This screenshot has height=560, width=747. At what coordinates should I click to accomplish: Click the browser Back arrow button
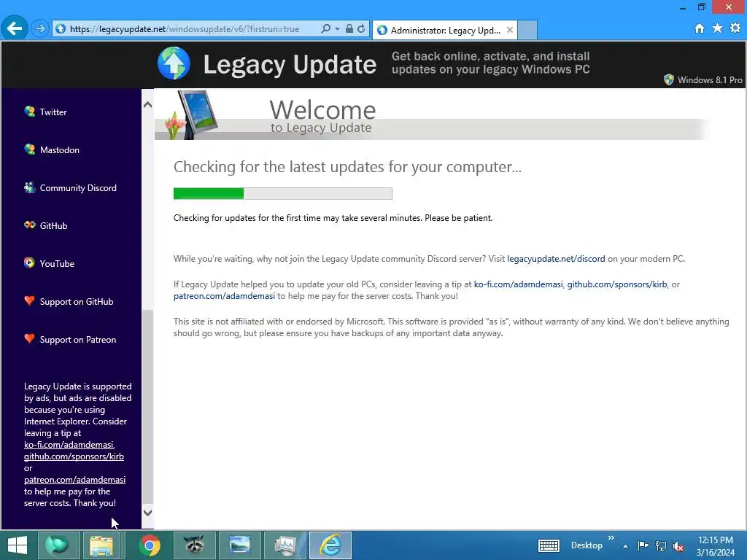point(15,28)
